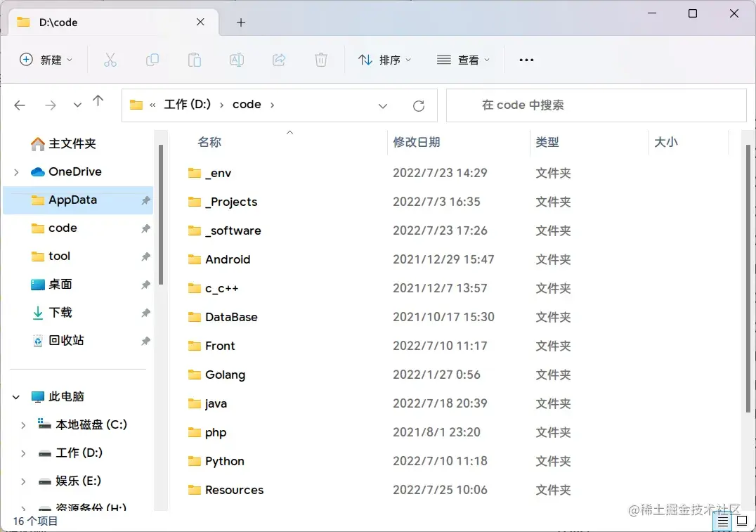Click chevron after 工作 (D:) in address bar

tap(222, 105)
